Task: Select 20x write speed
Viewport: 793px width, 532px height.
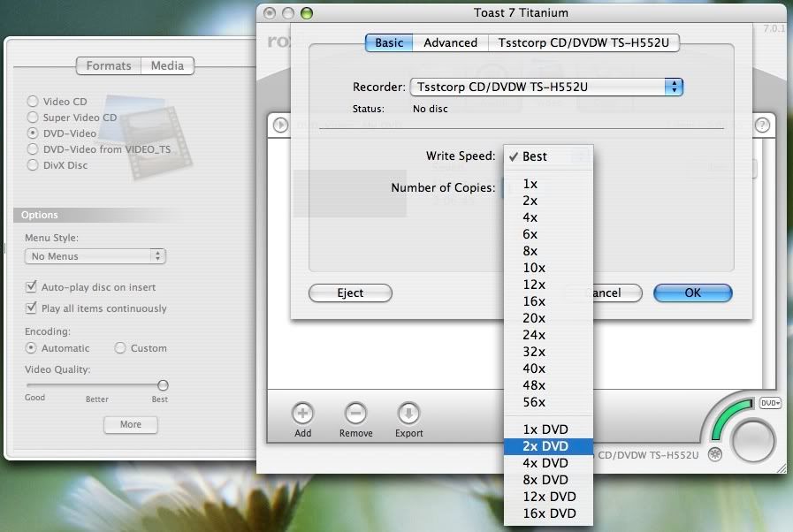Action: pyautogui.click(x=548, y=318)
